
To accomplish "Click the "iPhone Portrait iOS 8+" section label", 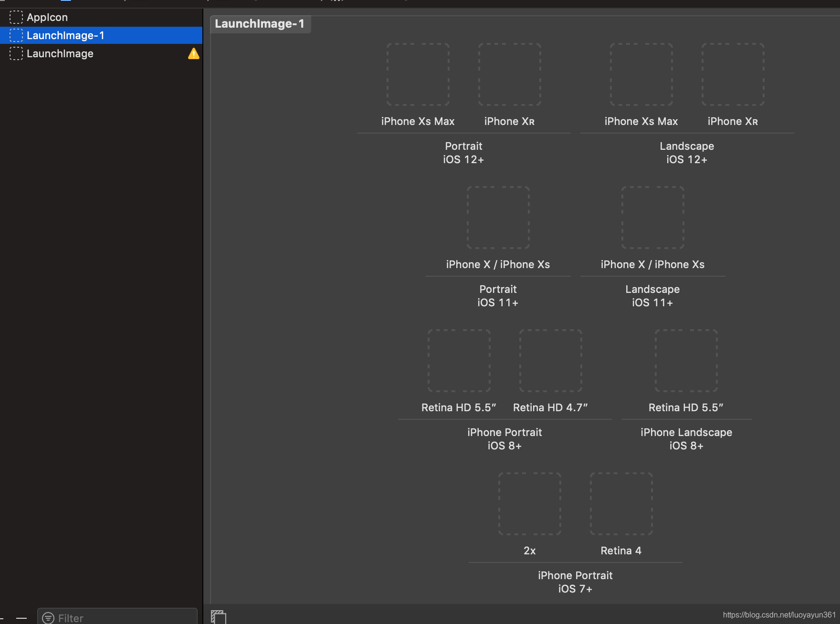I will pos(505,439).
